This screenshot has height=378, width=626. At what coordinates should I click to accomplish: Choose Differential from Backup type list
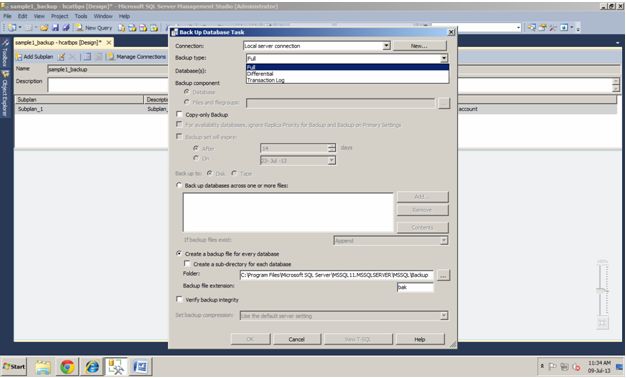pyautogui.click(x=347, y=73)
